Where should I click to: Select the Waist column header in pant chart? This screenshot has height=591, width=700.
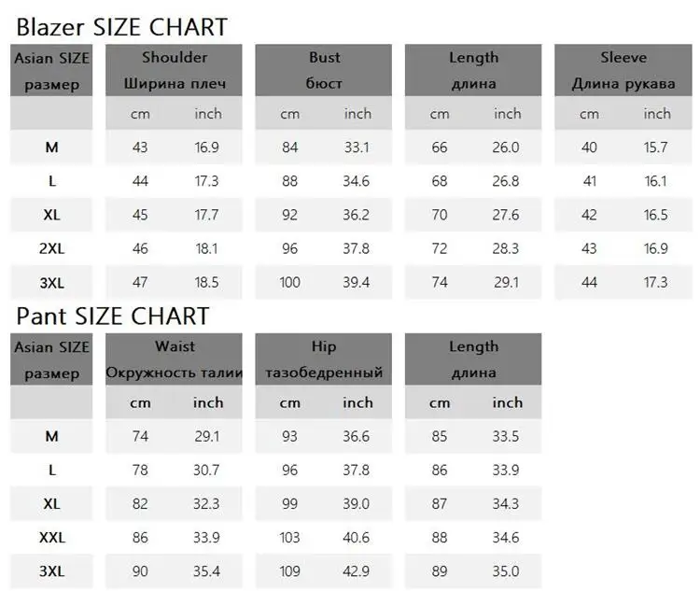point(175,359)
